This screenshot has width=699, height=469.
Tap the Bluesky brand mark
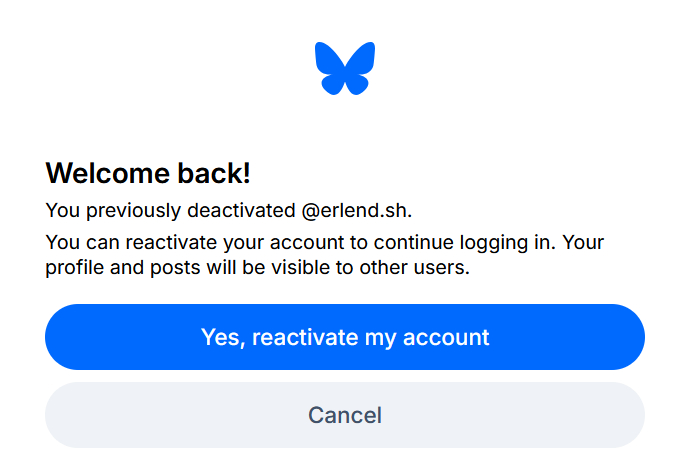point(345,68)
